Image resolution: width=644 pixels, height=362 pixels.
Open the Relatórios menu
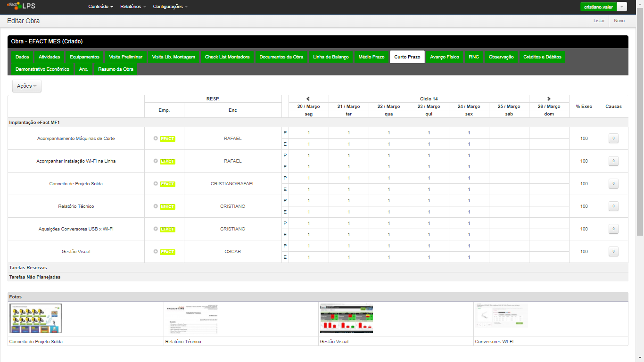pos(133,7)
